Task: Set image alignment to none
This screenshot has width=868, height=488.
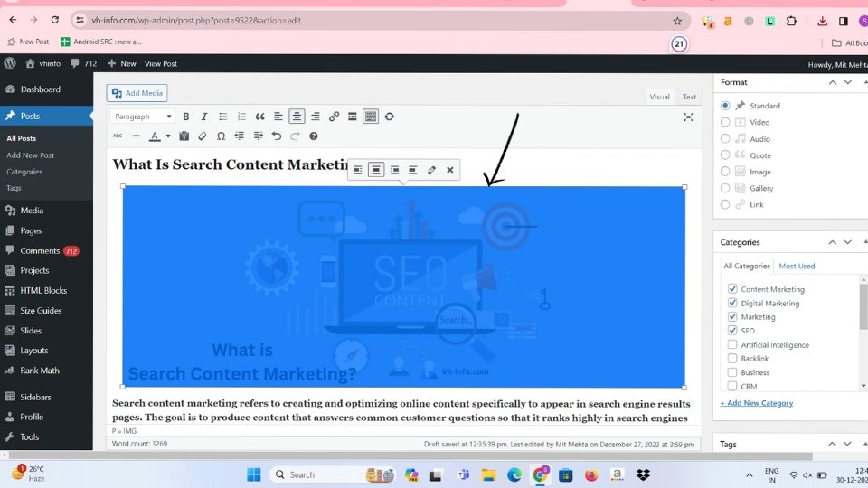Action: [x=413, y=170]
